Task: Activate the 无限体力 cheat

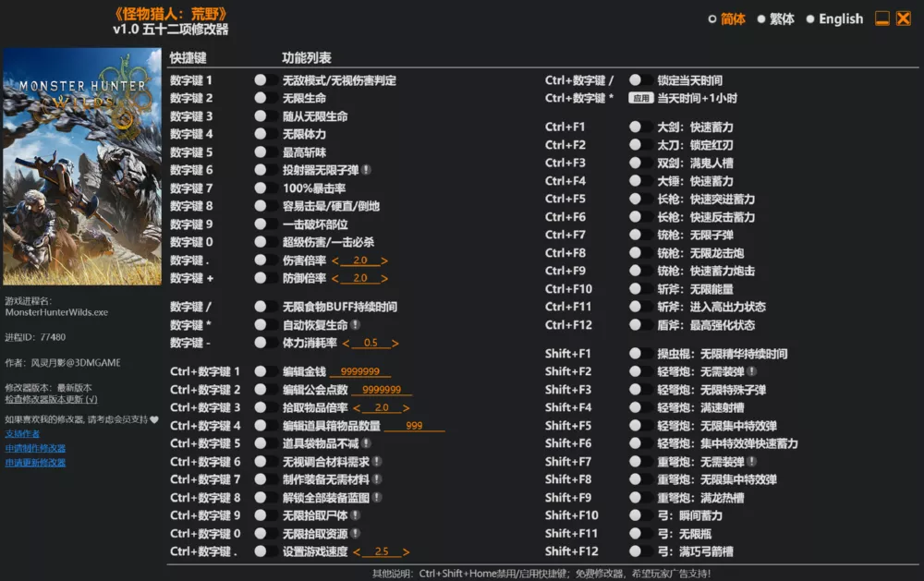Action: pos(261,133)
